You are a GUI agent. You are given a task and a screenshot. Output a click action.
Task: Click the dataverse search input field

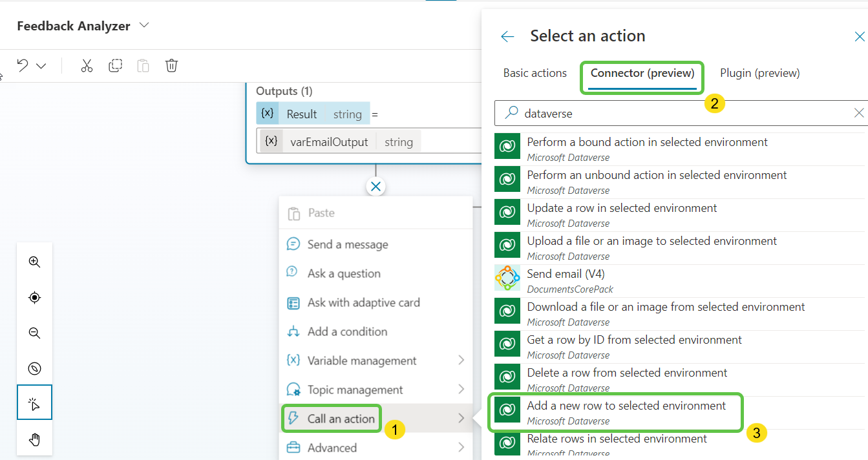(679, 113)
